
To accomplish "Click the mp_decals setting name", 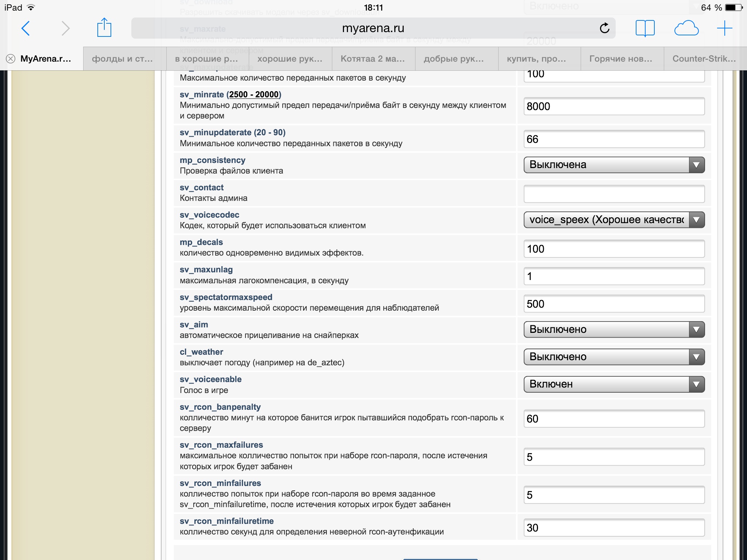I will (x=201, y=242).
